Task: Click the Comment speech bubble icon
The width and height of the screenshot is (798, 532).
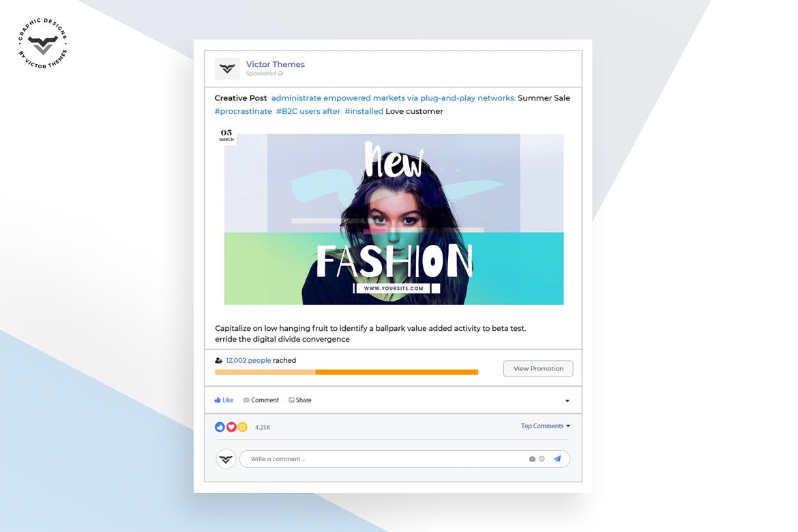Action: coord(246,400)
